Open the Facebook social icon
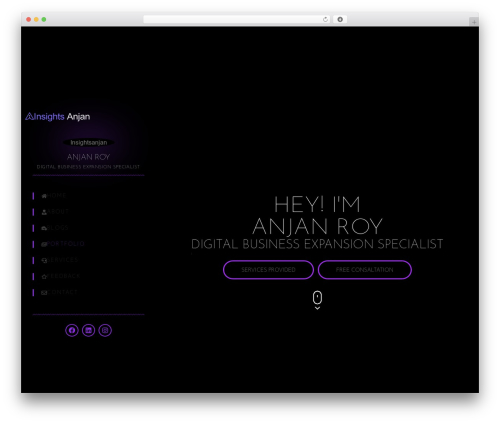The image size is (500, 423). (x=72, y=330)
